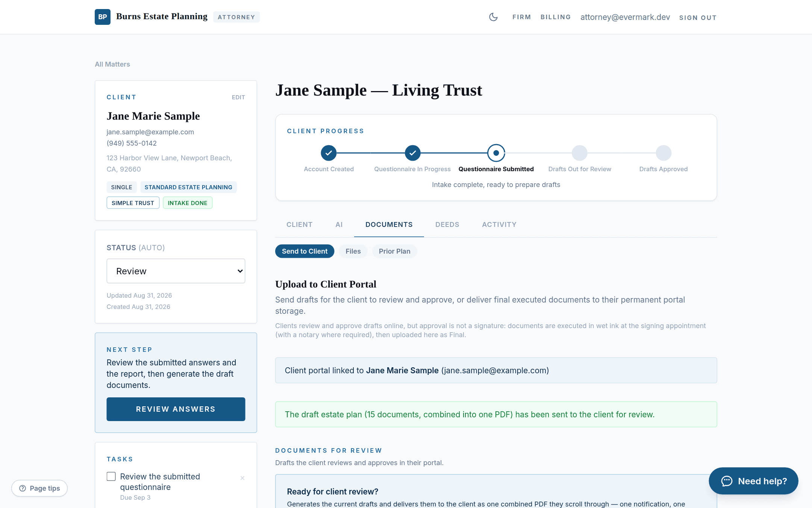This screenshot has height=508, width=812.
Task: Click the Attorney role badge
Action: 236,17
